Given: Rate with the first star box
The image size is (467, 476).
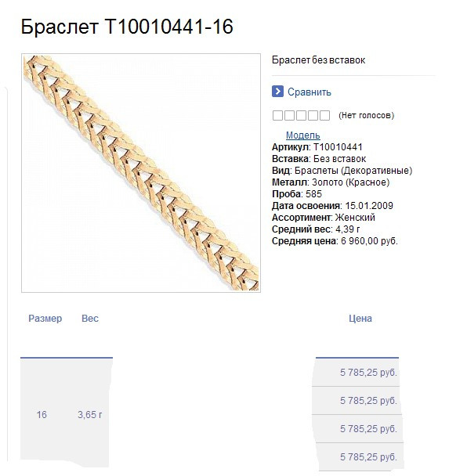Looking at the screenshot, I should (277, 115).
